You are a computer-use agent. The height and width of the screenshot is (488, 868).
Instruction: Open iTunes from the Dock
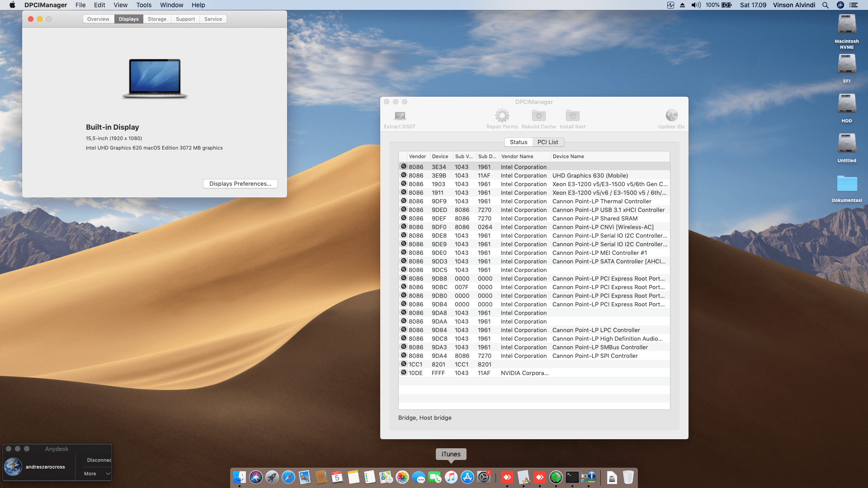(451, 477)
